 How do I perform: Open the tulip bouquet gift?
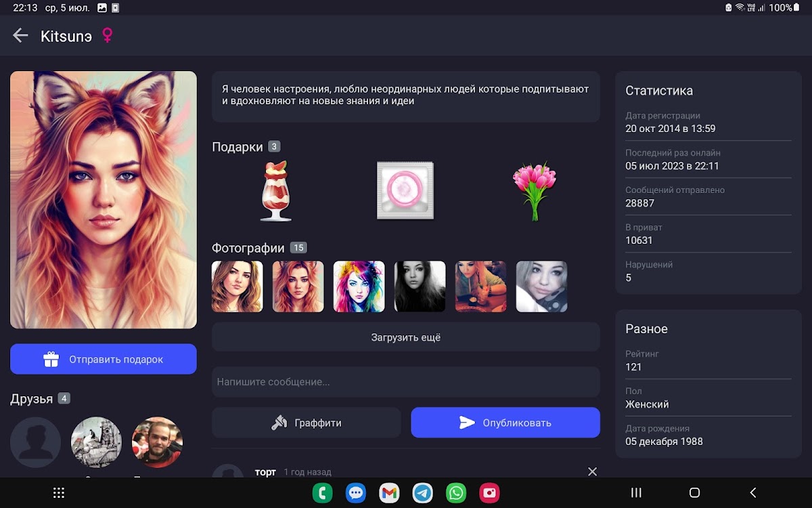(x=534, y=191)
